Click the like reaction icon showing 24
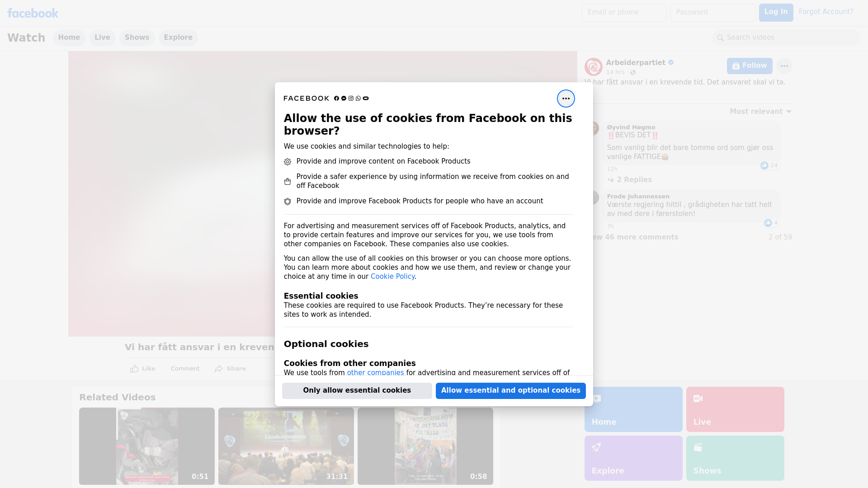This screenshot has width=868, height=488. point(764,165)
